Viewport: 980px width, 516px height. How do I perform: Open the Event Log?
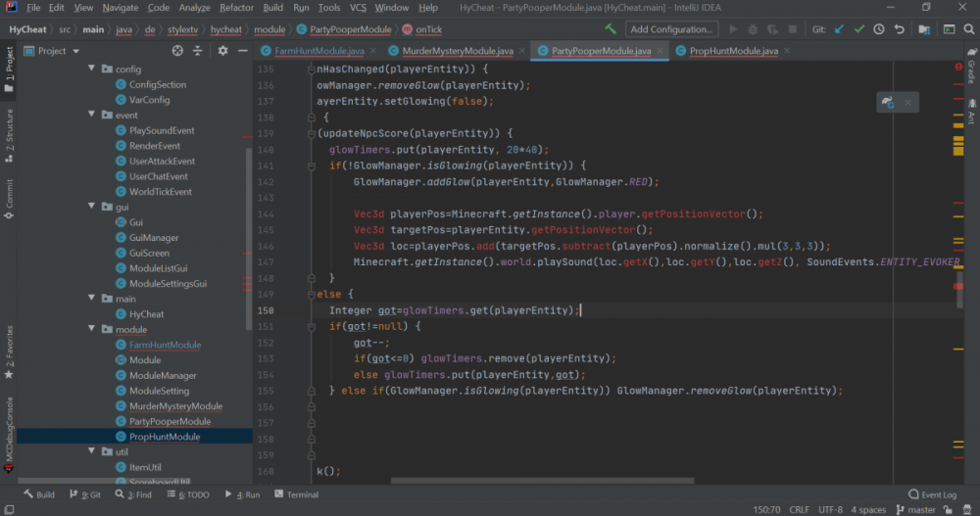933,494
